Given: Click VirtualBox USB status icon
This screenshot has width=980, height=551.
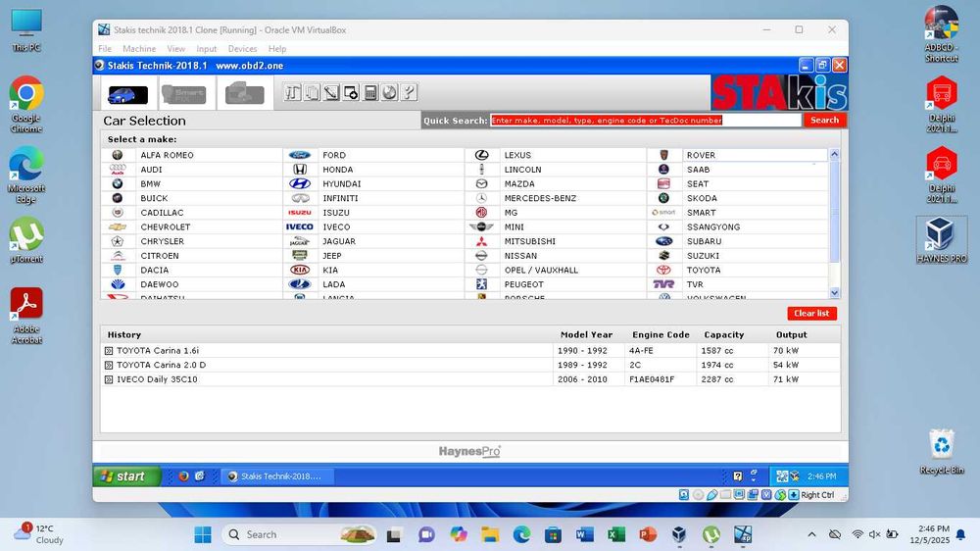Looking at the screenshot, I should pyautogui.click(x=711, y=495).
